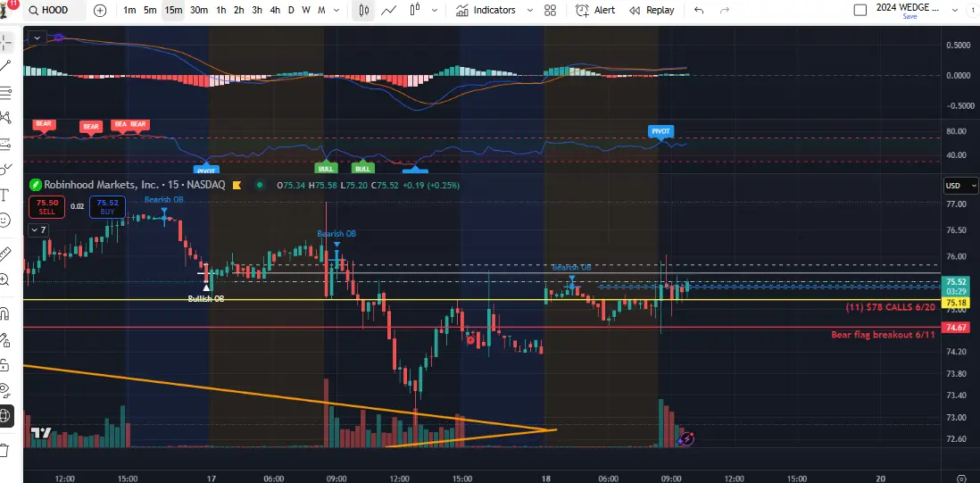Click the blue 75.52 BUY button
This screenshot has height=483, width=980.
click(x=107, y=207)
